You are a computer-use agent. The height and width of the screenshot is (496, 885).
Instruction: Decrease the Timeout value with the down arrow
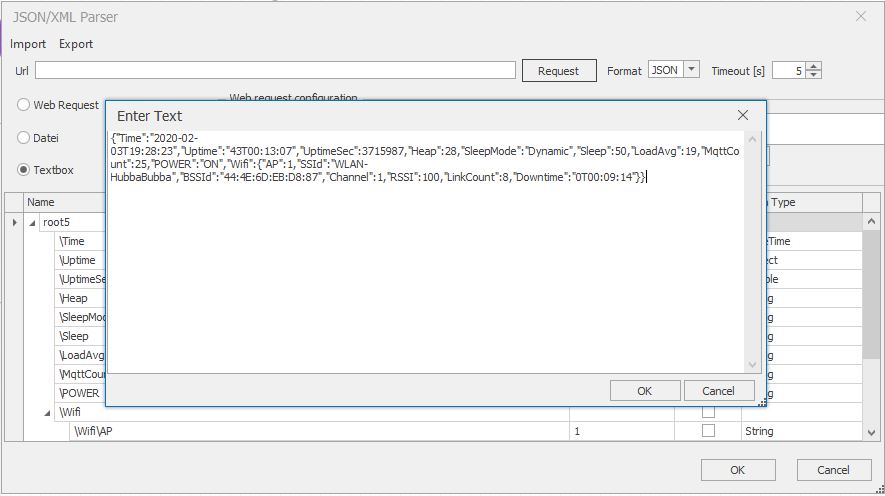click(813, 74)
